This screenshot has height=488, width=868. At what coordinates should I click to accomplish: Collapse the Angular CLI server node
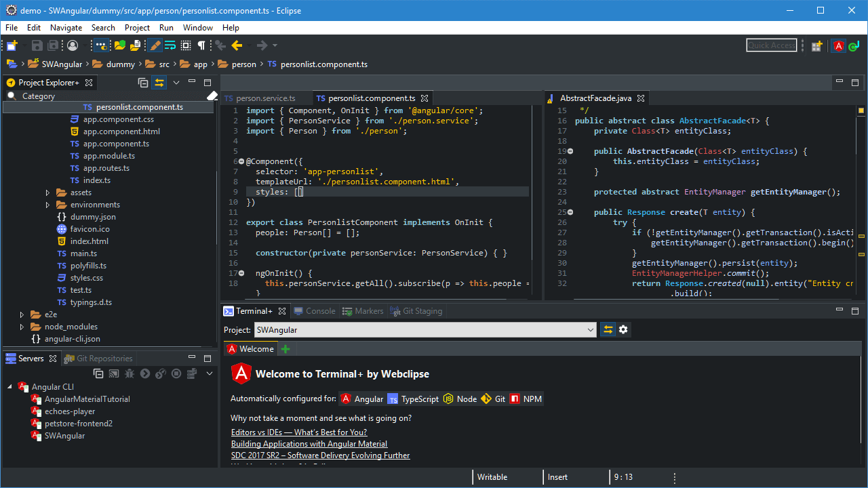(x=9, y=387)
